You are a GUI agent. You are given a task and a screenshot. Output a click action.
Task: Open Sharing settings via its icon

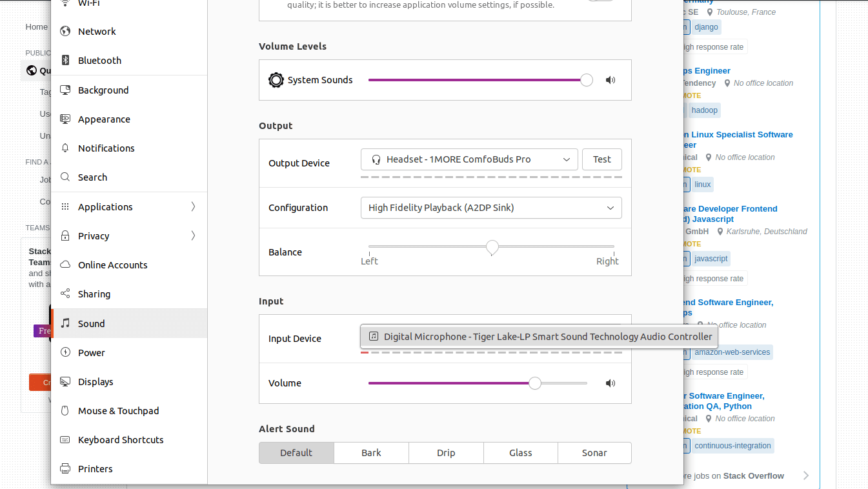[64, 294]
